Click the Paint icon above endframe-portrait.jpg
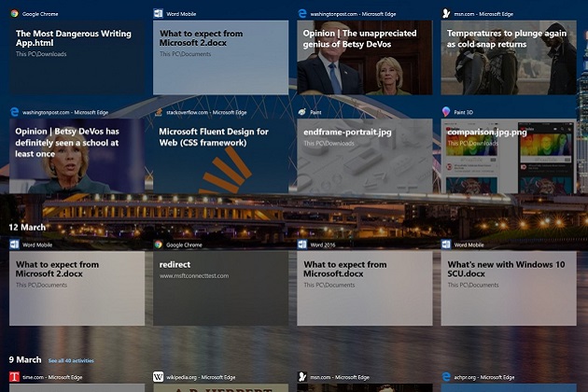The height and width of the screenshot is (392, 588). pos(302,111)
